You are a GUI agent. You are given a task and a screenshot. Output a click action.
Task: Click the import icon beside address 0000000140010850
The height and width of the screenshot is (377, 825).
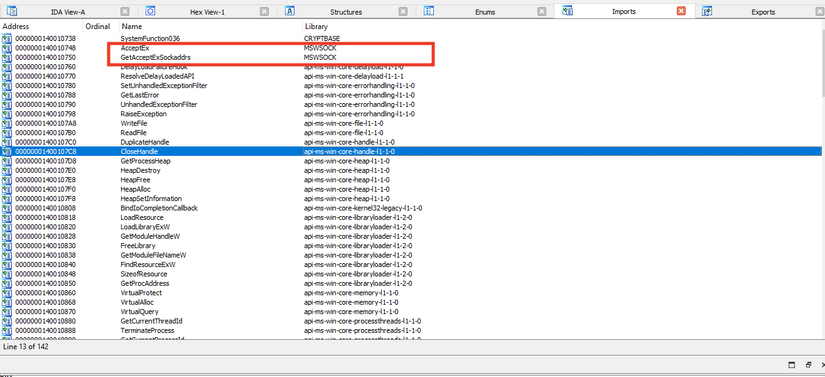[x=6, y=283]
